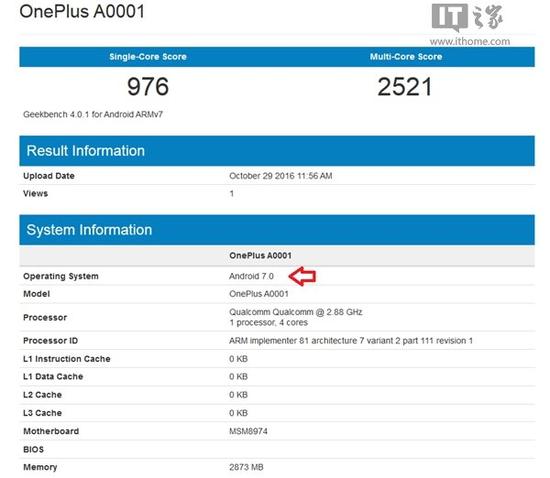The width and height of the screenshot is (550, 478).
Task: Select the Processor ID label
Action: point(51,341)
